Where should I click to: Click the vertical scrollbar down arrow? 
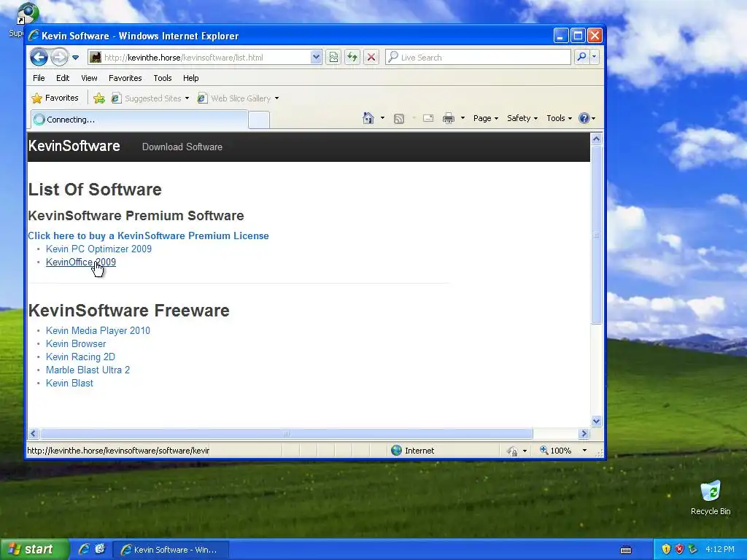(x=596, y=421)
